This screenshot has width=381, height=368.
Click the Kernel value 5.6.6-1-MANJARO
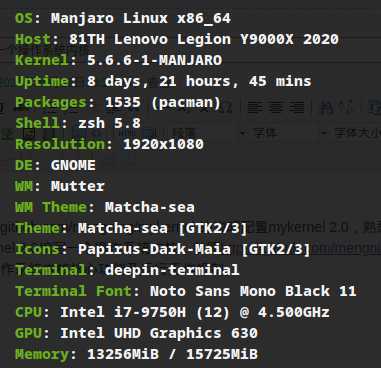155,60
